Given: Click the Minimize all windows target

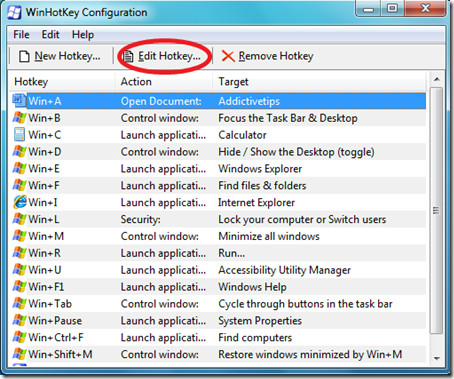Looking at the screenshot, I should pyautogui.click(x=269, y=236).
